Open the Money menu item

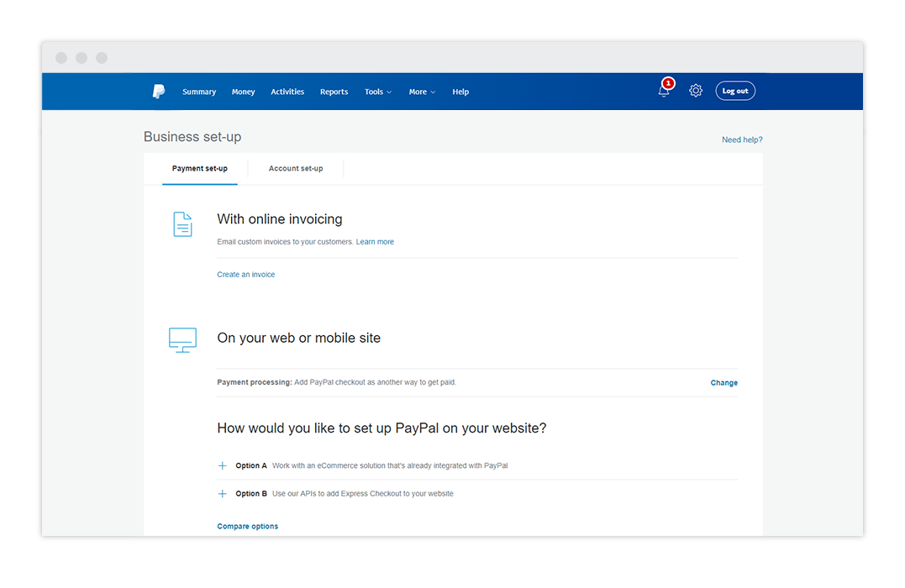point(243,92)
